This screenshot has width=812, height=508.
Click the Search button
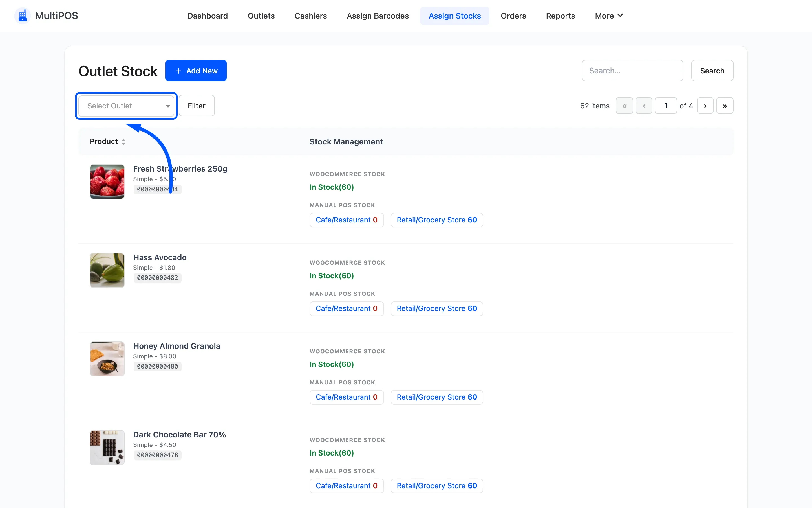(x=712, y=71)
